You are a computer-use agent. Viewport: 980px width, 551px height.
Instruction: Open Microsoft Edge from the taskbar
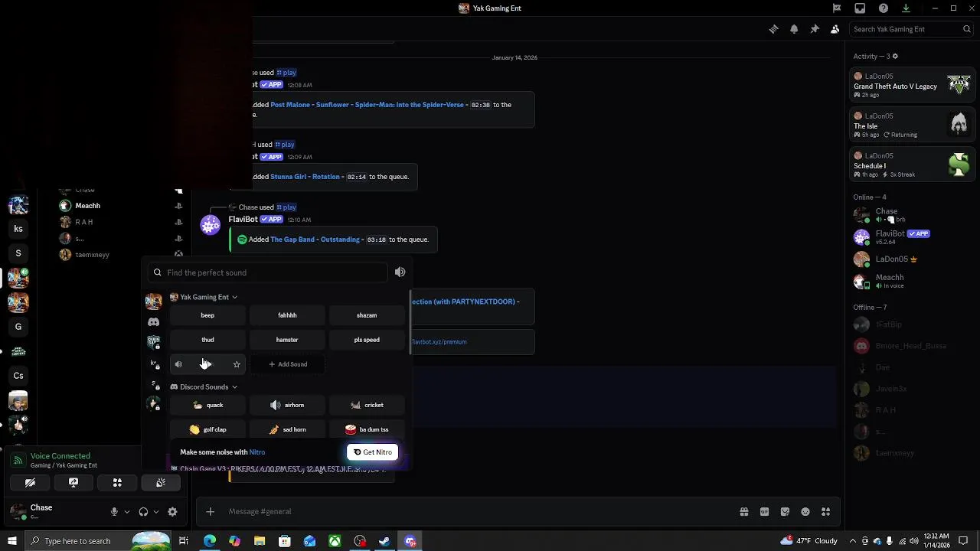tap(209, 541)
